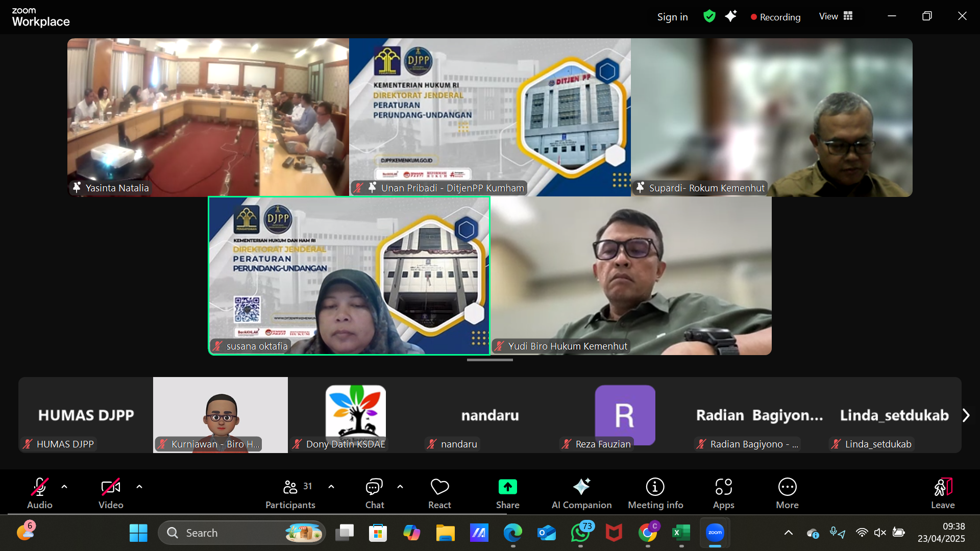Start camera with Video button
The width and height of the screenshot is (980, 551).
[111, 493]
